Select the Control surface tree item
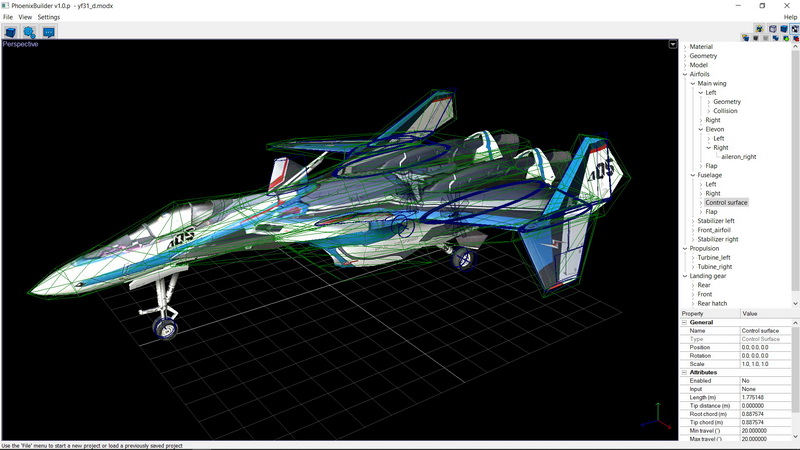 [x=726, y=203]
